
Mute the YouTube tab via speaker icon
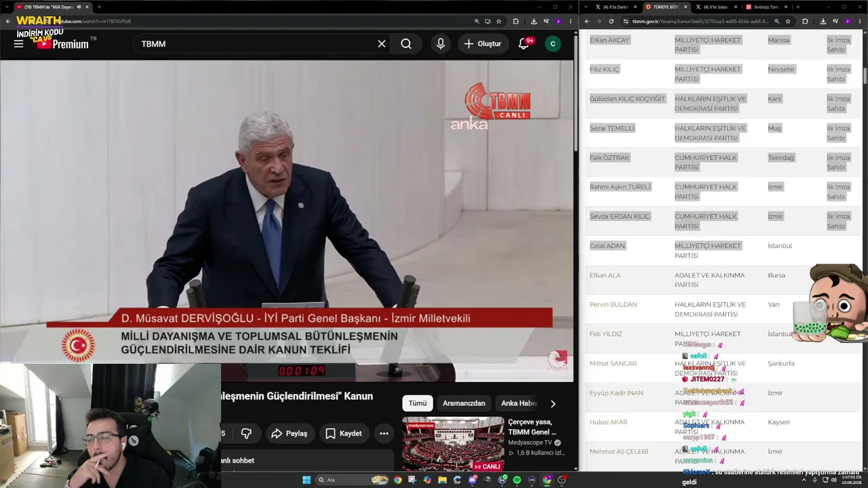[79, 7]
